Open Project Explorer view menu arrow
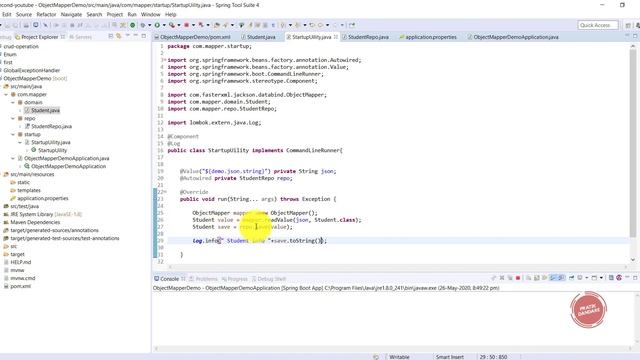Screen dimensions: 640x360 128,36
